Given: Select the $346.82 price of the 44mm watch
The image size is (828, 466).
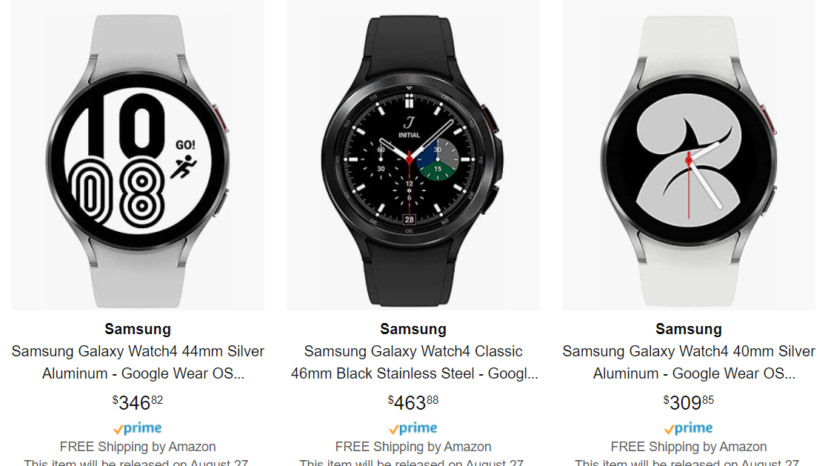Looking at the screenshot, I should (x=138, y=403).
